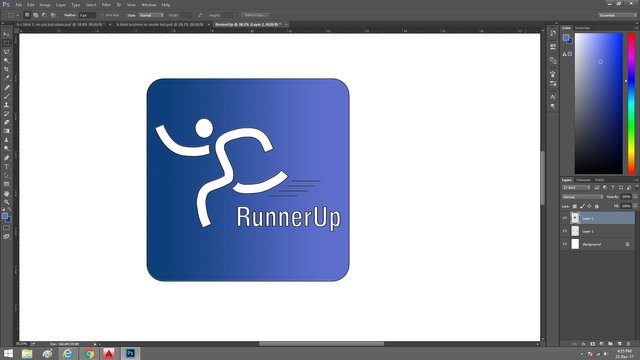Image resolution: width=640 pixels, height=360 pixels.
Task: Select the Zoom tool
Action: point(6,202)
